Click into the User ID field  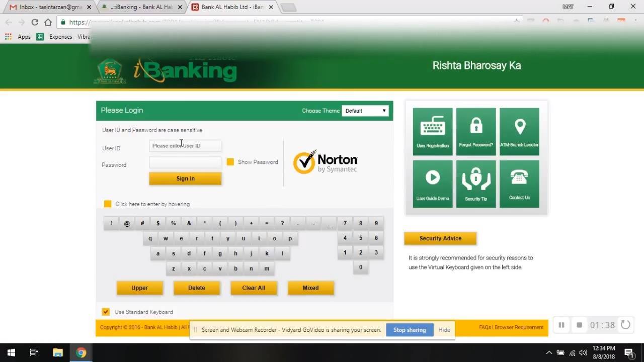coord(185,146)
